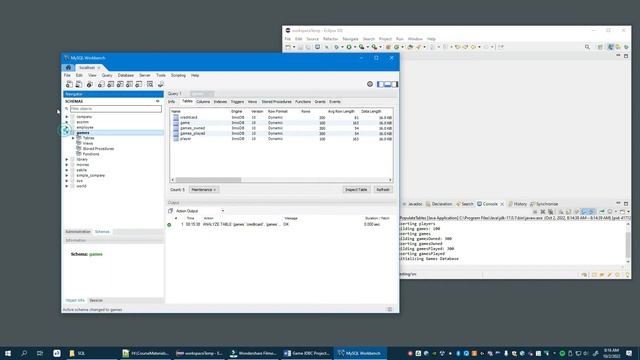This screenshot has width=640, height=360.
Task: Click the create stored procedure icon
Action: [x=129, y=84]
